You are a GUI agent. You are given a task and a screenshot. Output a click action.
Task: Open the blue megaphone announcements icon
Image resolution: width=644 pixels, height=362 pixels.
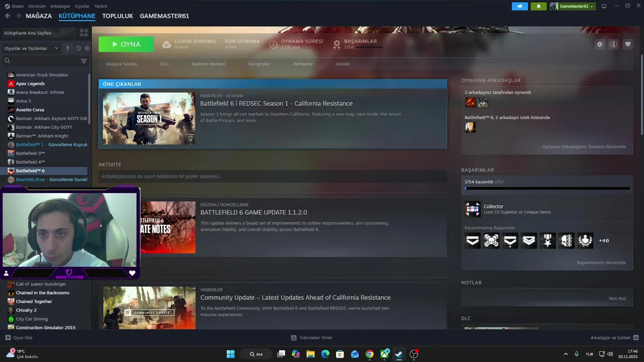pyautogui.click(x=520, y=6)
